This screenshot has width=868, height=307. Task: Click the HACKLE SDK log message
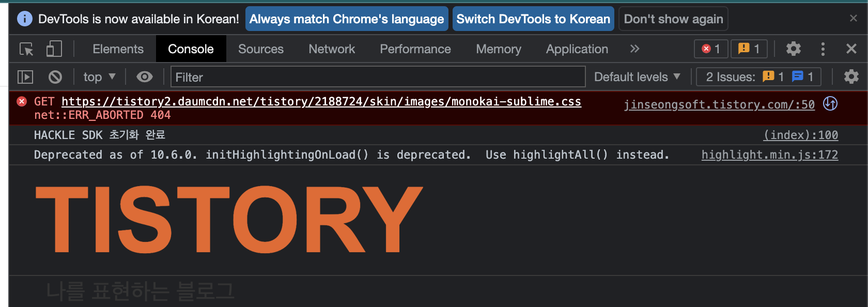pyautogui.click(x=100, y=135)
